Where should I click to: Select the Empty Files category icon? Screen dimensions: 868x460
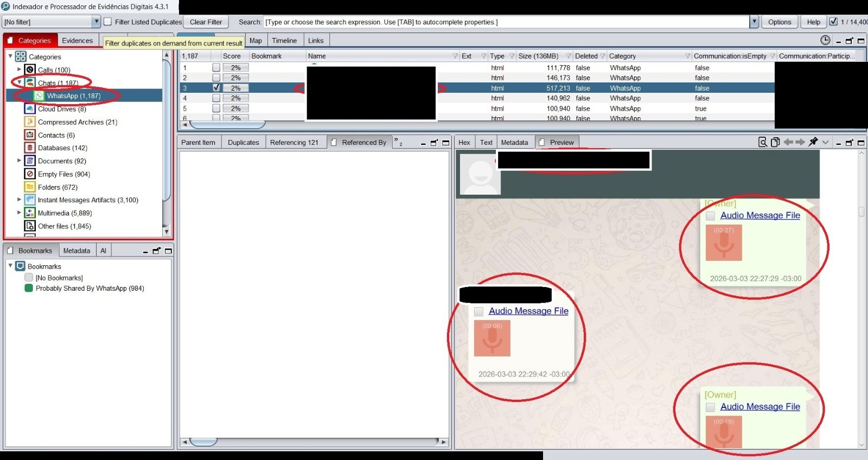pos(30,174)
